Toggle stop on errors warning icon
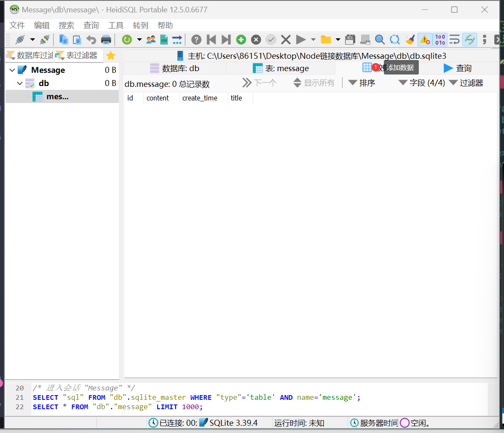The image size is (504, 433). click(425, 40)
